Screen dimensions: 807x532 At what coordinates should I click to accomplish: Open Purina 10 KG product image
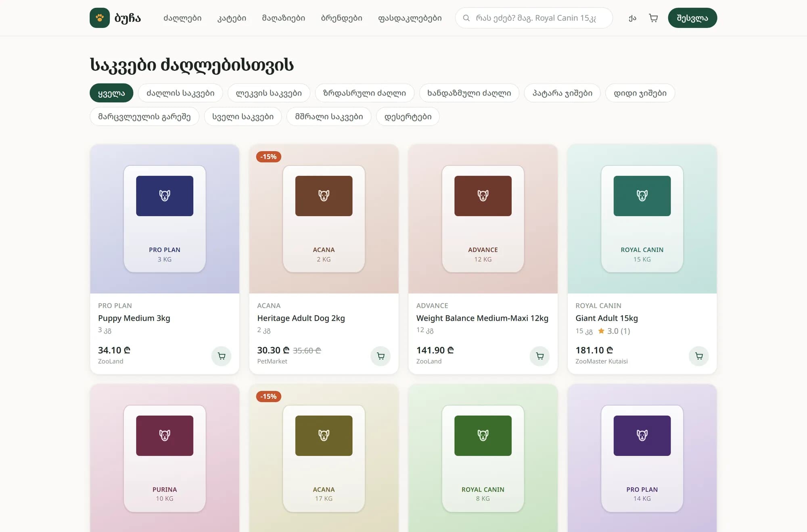[x=165, y=458]
